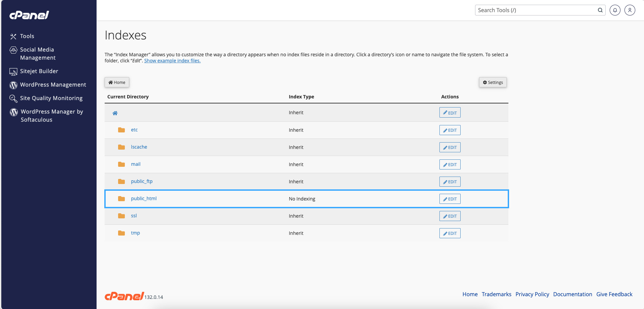Open the Show example index files link

point(172,61)
